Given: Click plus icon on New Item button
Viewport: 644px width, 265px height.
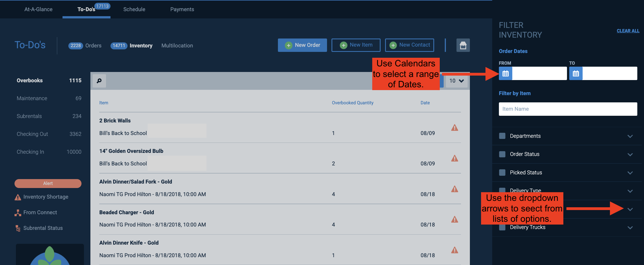Looking at the screenshot, I should tap(343, 45).
